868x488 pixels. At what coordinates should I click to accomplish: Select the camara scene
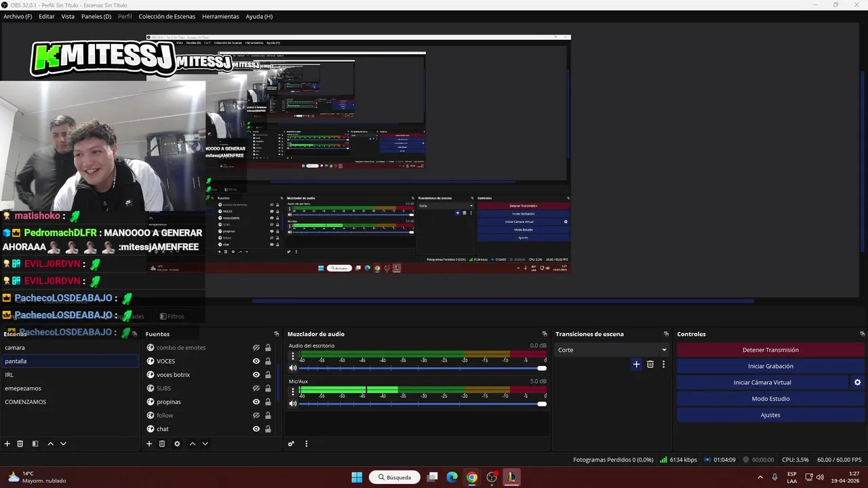pos(70,348)
